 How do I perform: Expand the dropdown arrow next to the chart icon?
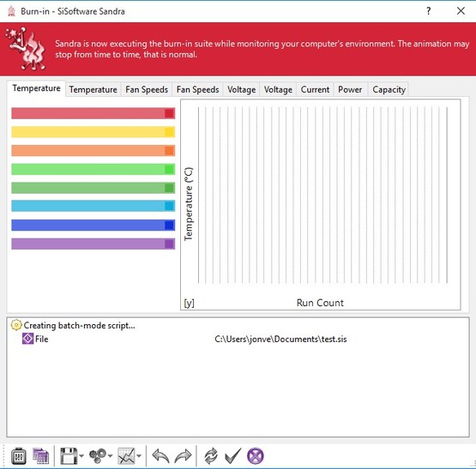139,456
